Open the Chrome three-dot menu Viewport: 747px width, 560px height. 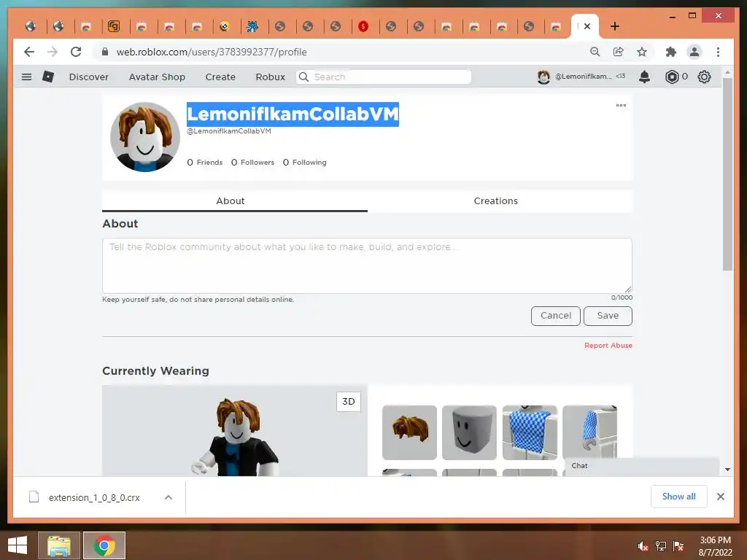tap(718, 52)
